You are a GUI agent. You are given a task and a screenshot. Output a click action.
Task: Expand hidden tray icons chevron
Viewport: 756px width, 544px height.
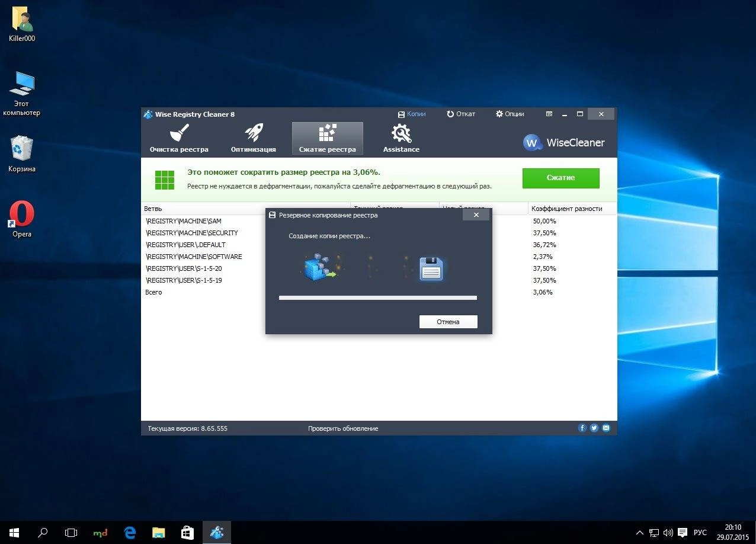[x=640, y=533]
